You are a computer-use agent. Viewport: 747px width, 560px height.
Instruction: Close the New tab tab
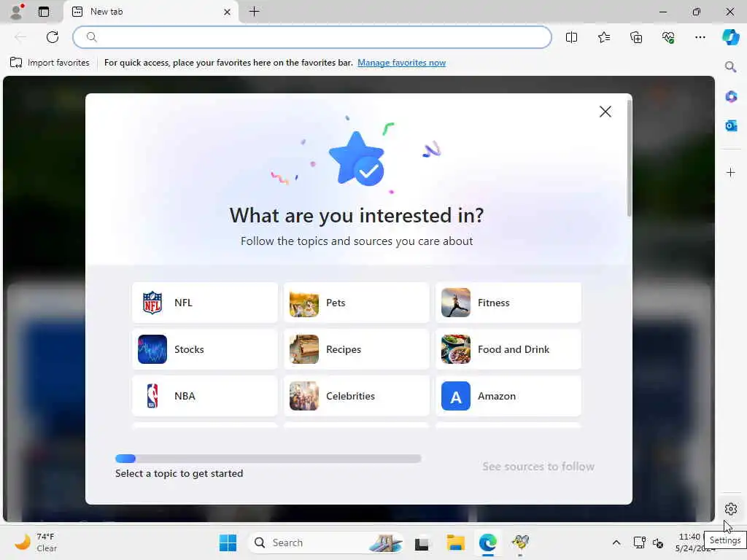(x=228, y=12)
